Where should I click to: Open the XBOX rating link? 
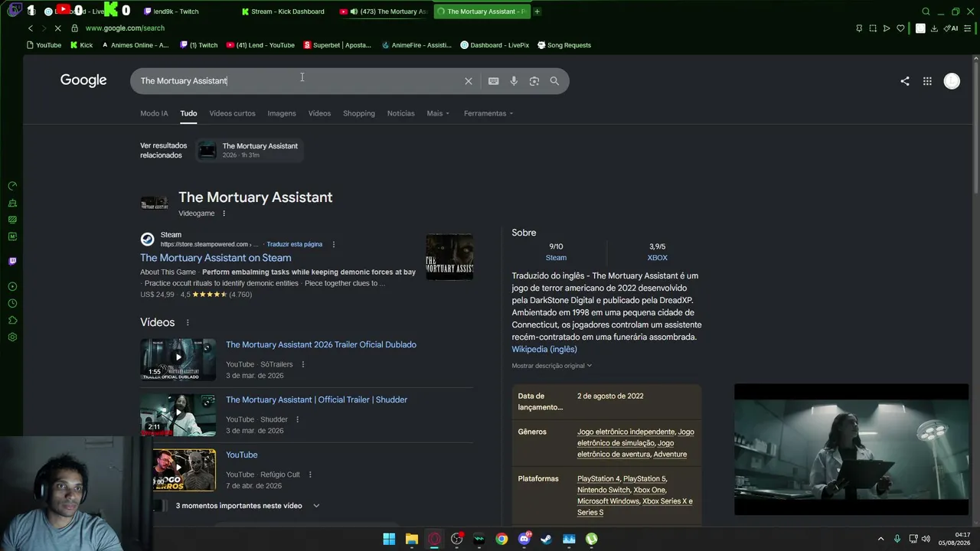point(657,258)
